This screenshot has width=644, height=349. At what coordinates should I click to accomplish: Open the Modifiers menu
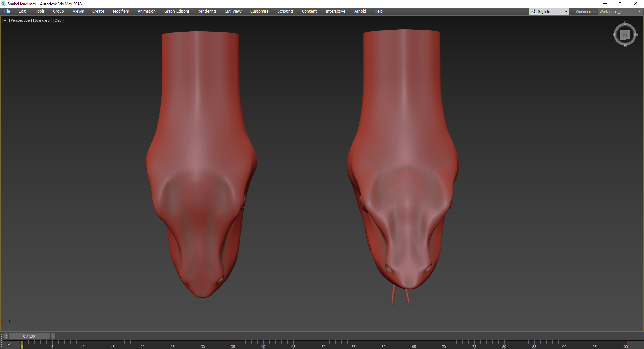pyautogui.click(x=121, y=11)
